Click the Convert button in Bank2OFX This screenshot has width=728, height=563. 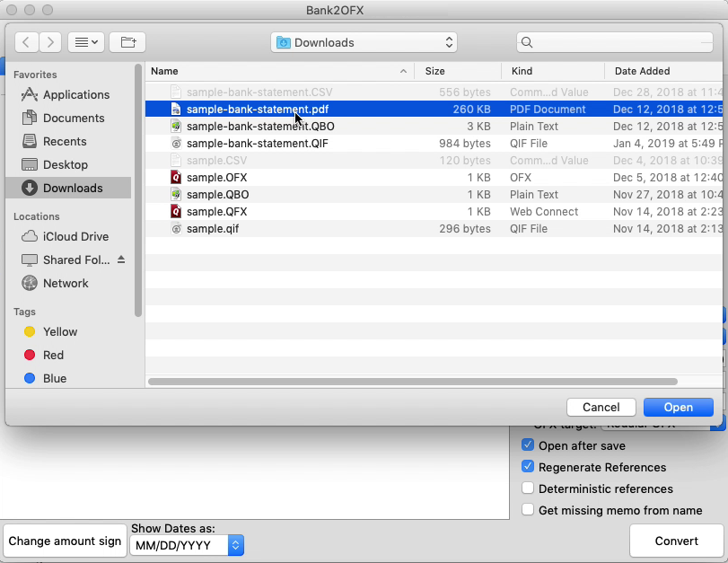[677, 541]
